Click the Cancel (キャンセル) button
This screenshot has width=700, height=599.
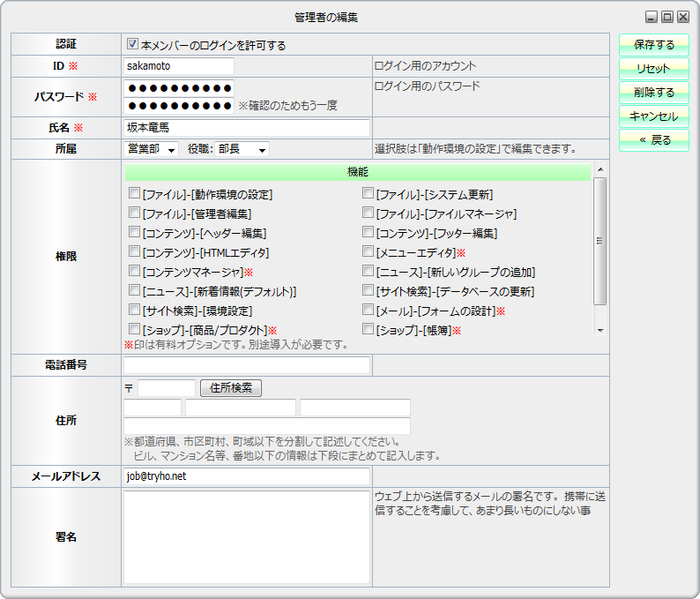tap(653, 116)
